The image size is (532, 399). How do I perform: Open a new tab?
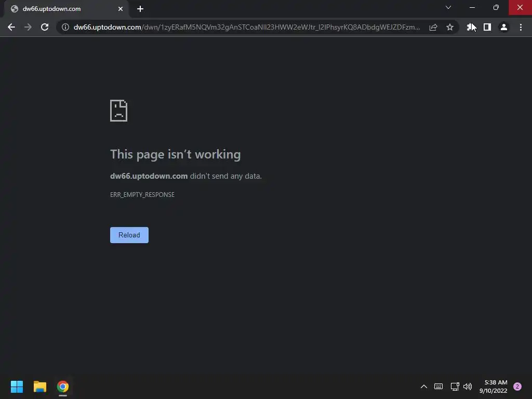(x=140, y=9)
